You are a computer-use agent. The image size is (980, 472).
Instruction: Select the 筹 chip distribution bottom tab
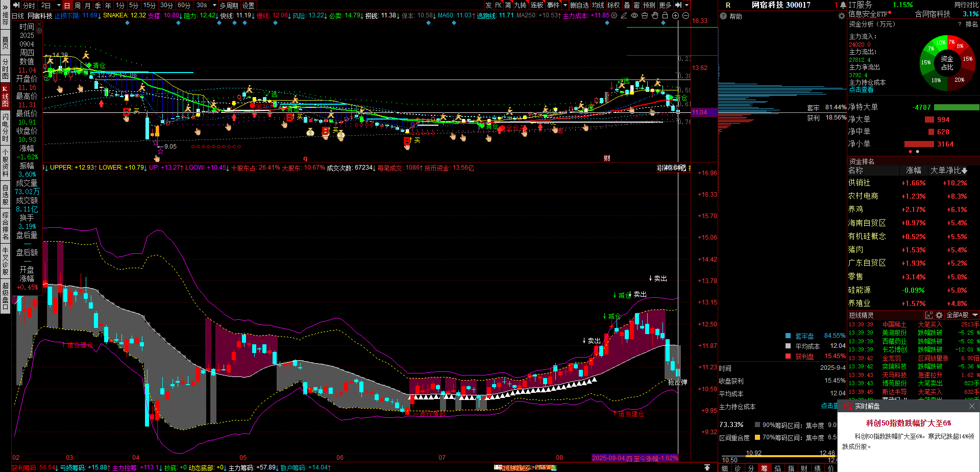point(764,468)
